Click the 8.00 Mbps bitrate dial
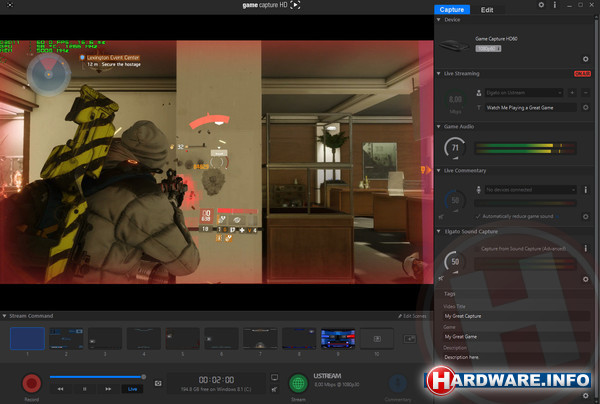Image resolution: width=600 pixels, height=404 pixels. (455, 100)
